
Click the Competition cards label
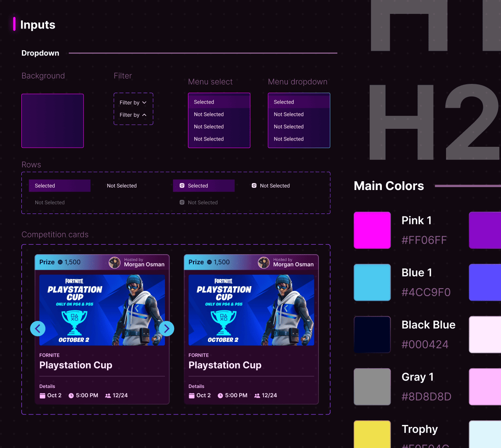pos(55,234)
